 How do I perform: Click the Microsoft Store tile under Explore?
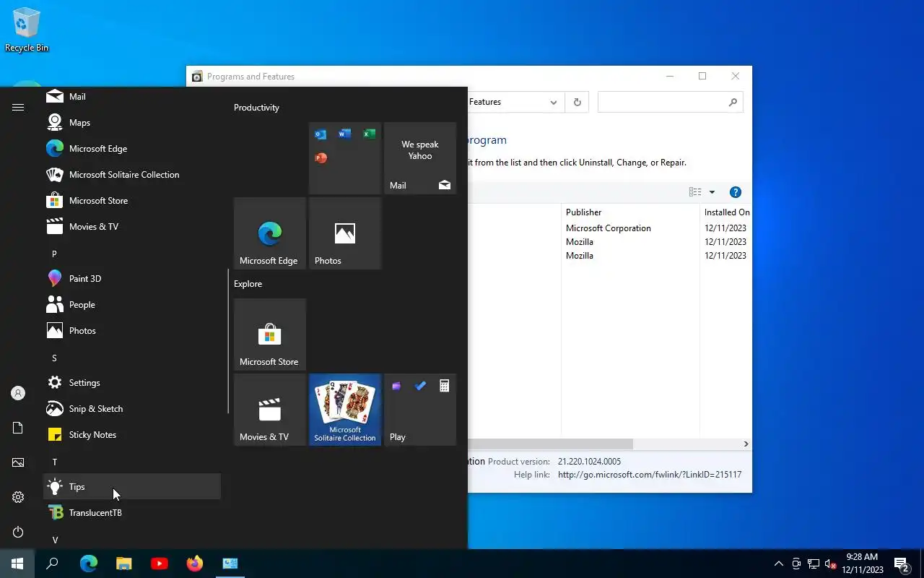[x=270, y=335]
